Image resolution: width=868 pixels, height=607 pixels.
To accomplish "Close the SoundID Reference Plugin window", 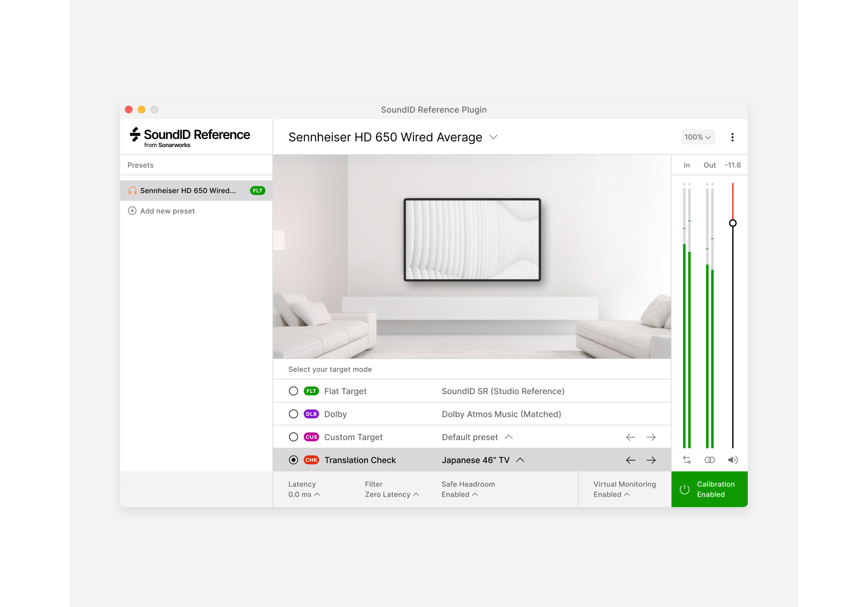I will click(129, 110).
